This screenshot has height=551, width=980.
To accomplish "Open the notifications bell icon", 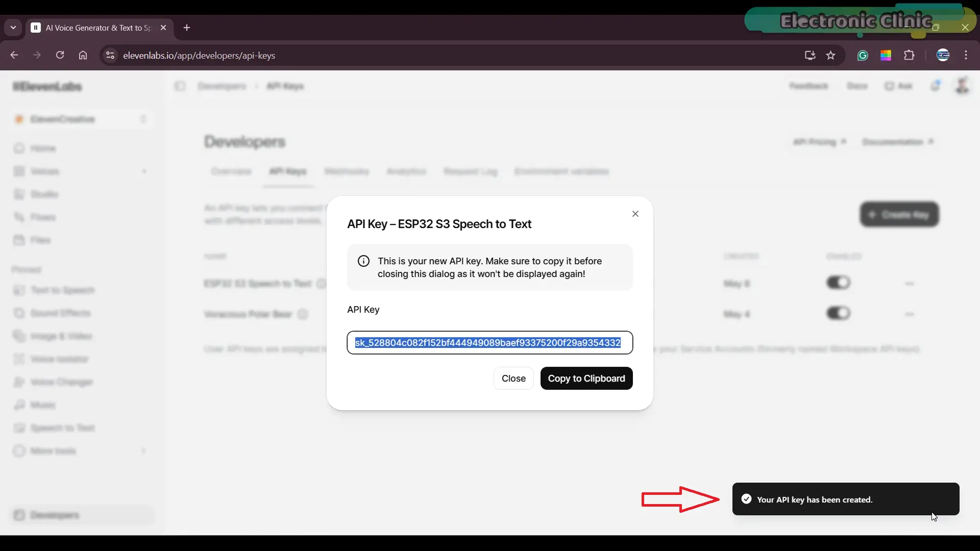I will [x=935, y=86].
